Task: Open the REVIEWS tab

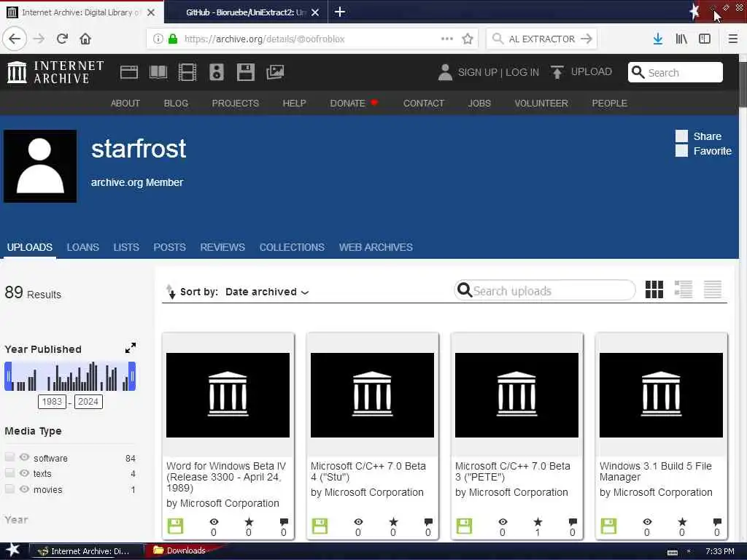Action: (x=222, y=247)
